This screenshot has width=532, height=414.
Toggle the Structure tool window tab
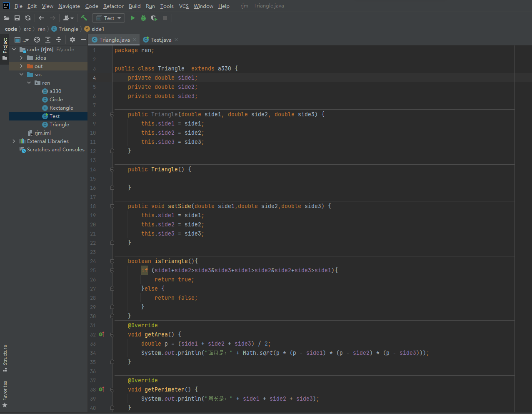[x=5, y=358]
